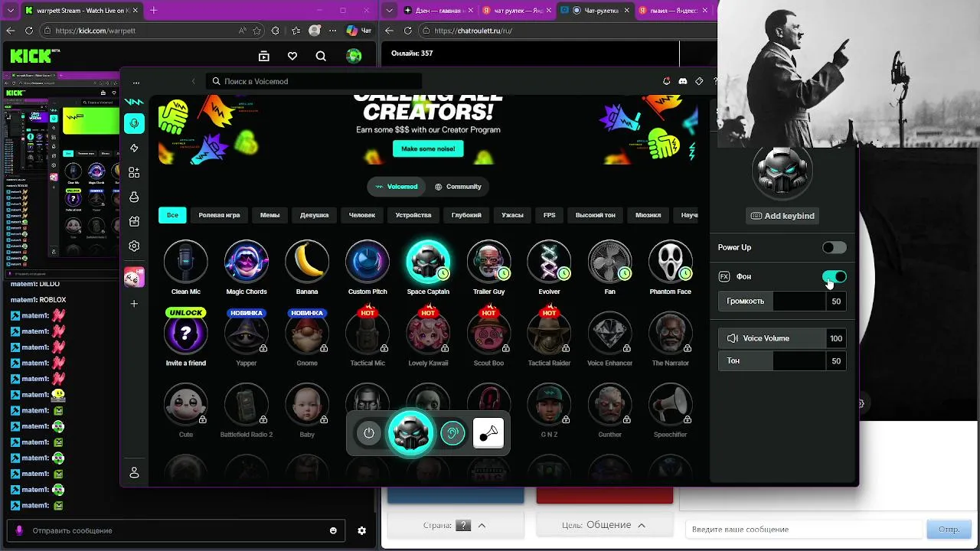Switch to the Voicemod voices toggle
Image resolution: width=980 pixels, height=551 pixels.
click(x=397, y=187)
